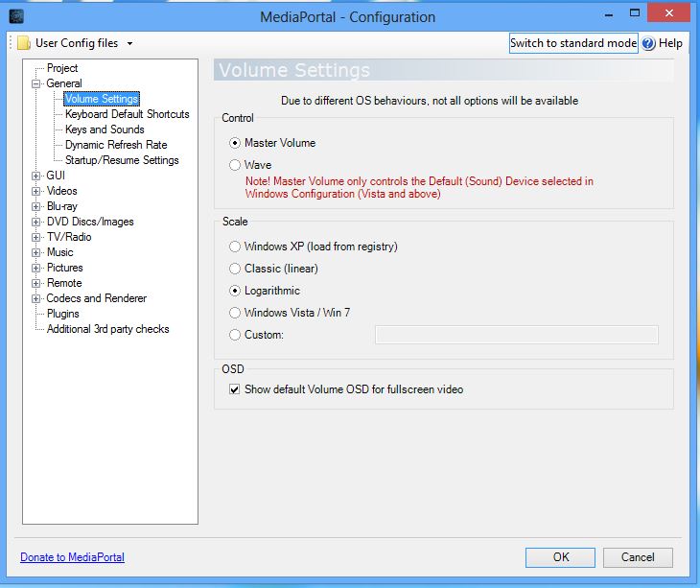Click the blue Help question mark icon
This screenshot has height=588, width=700.
point(648,43)
